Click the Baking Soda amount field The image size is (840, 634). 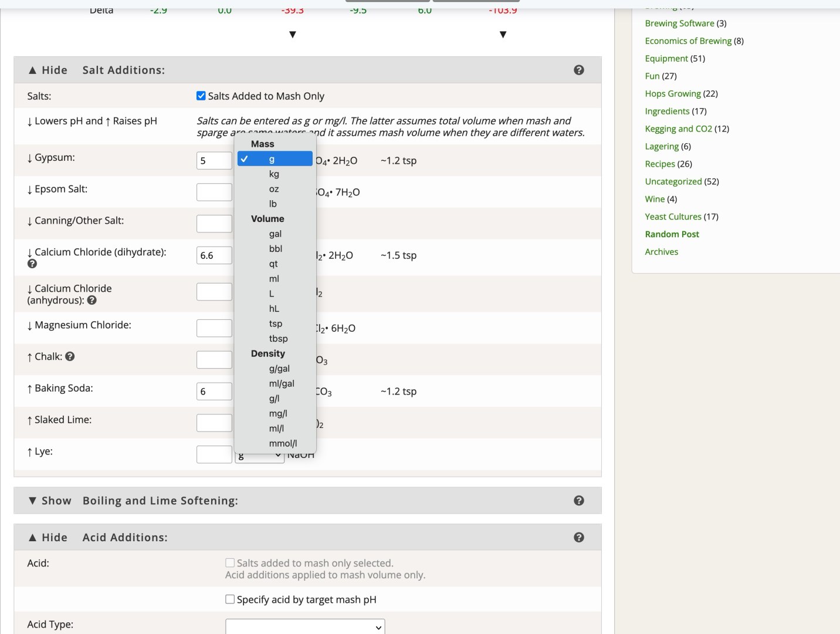click(x=214, y=392)
